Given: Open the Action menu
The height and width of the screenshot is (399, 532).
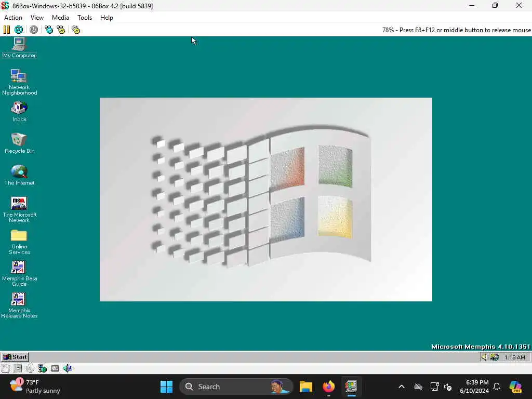Looking at the screenshot, I should click(13, 18).
